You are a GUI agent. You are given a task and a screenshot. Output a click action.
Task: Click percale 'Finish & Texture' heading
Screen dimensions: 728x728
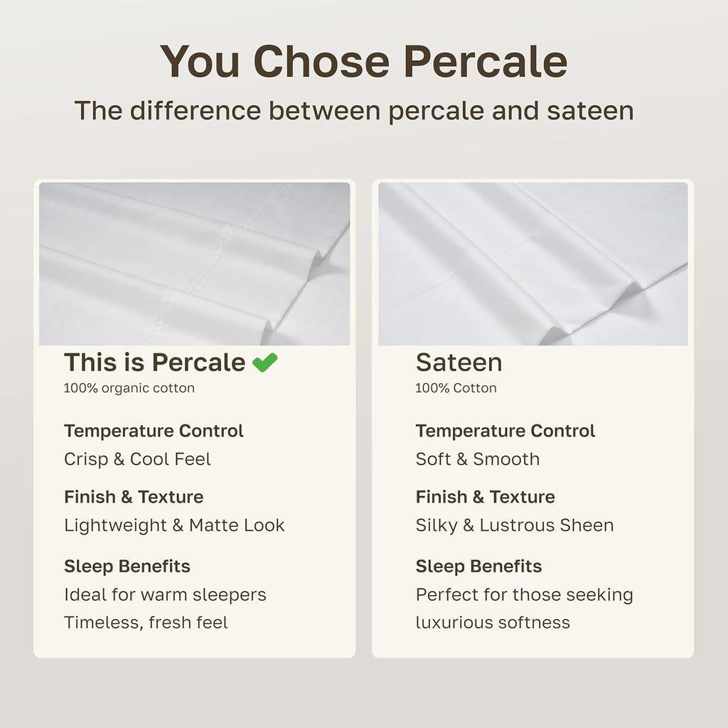[134, 497]
